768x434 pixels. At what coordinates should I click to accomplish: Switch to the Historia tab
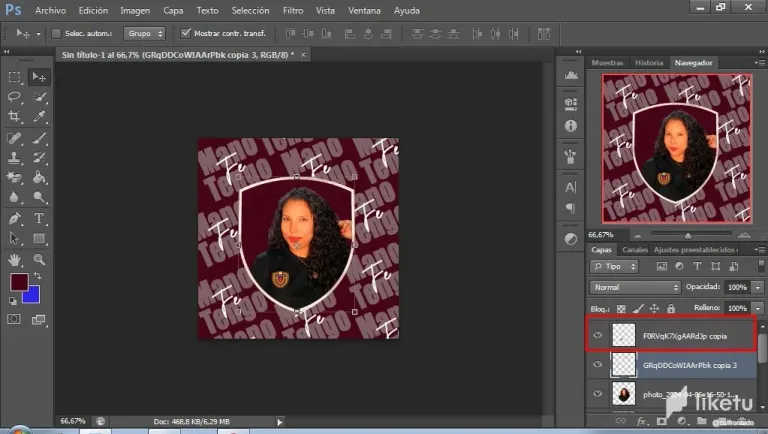point(649,63)
